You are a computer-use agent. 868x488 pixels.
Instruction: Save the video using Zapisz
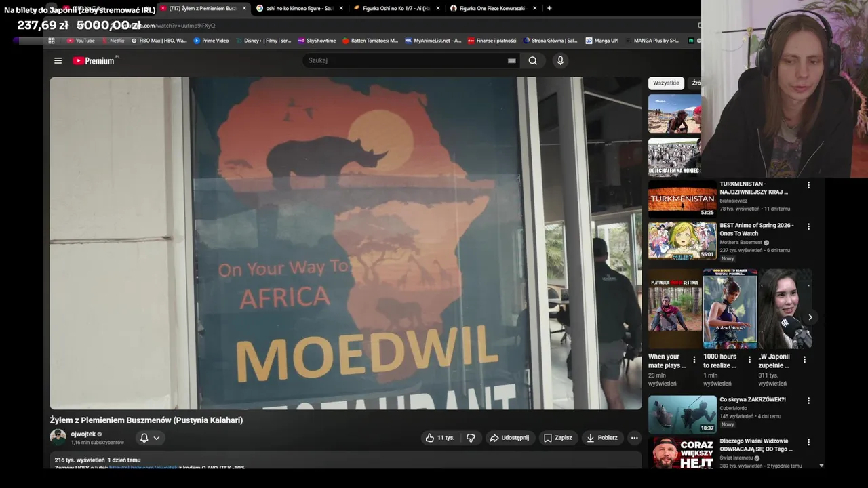tap(558, 438)
